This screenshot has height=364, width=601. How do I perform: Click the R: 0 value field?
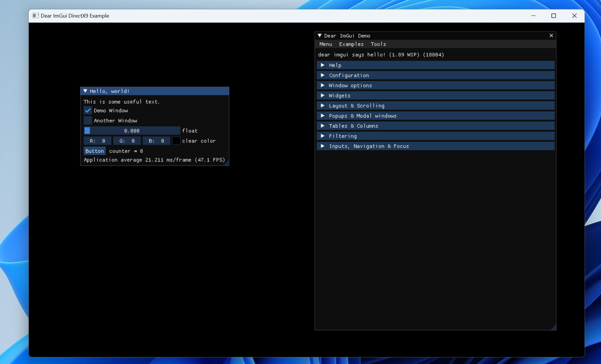point(97,141)
